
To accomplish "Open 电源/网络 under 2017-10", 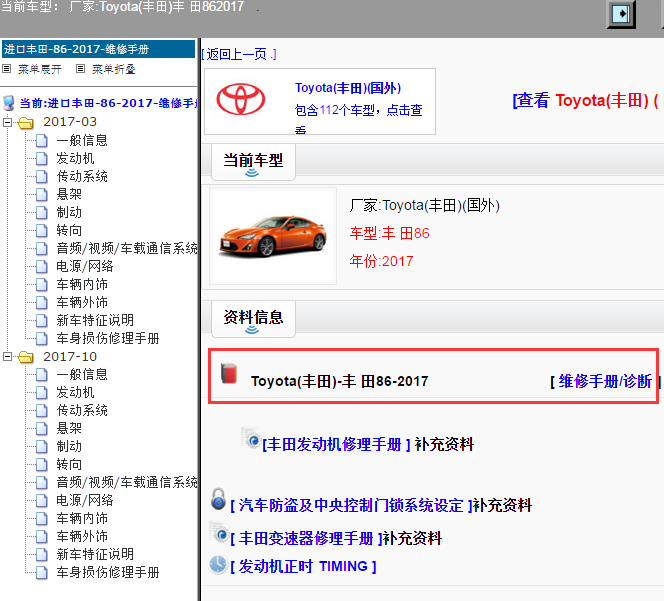I will (x=85, y=500).
